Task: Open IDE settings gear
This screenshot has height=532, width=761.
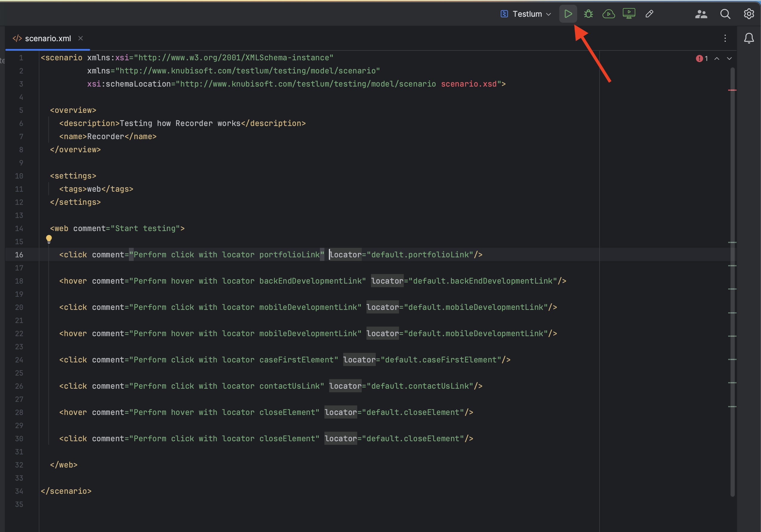Action: 749,14
